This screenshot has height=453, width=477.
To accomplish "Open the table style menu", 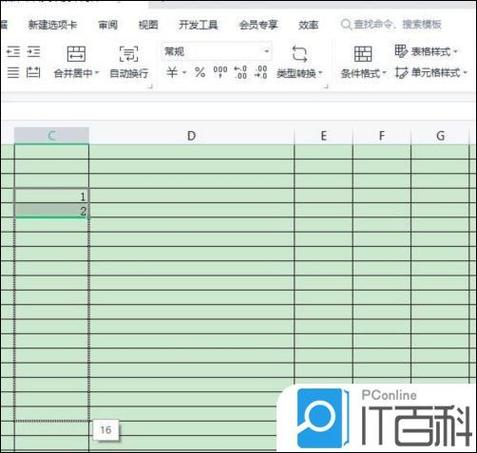I will [426, 52].
